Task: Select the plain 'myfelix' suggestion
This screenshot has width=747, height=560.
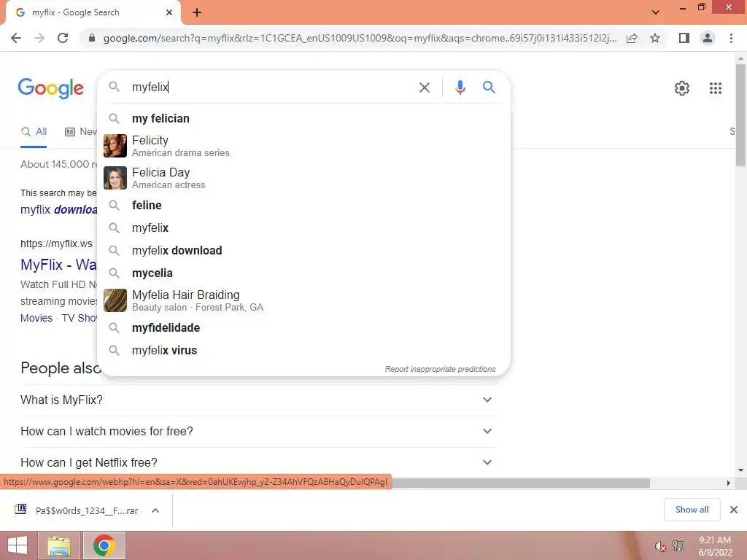Action: [304, 228]
